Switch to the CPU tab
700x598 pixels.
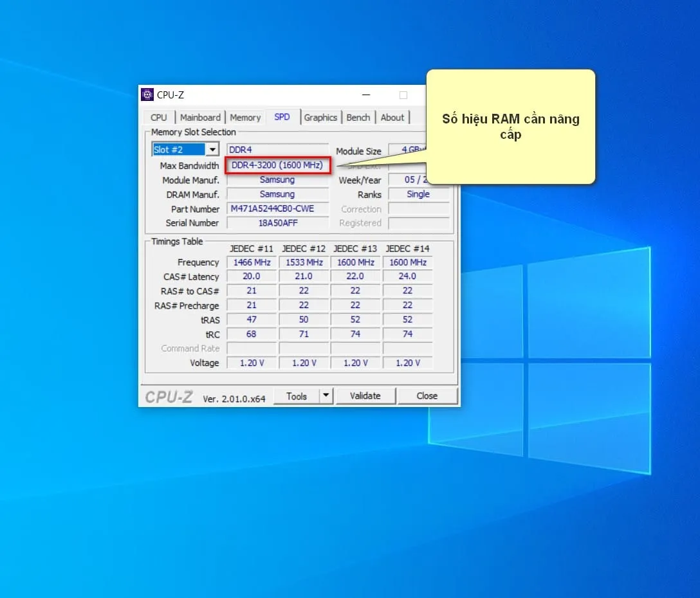158,118
